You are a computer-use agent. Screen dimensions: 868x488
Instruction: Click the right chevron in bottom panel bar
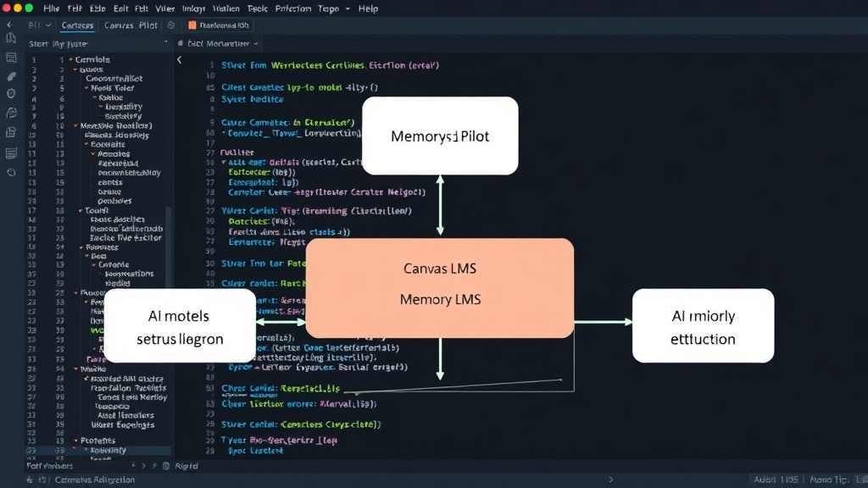click(x=143, y=466)
